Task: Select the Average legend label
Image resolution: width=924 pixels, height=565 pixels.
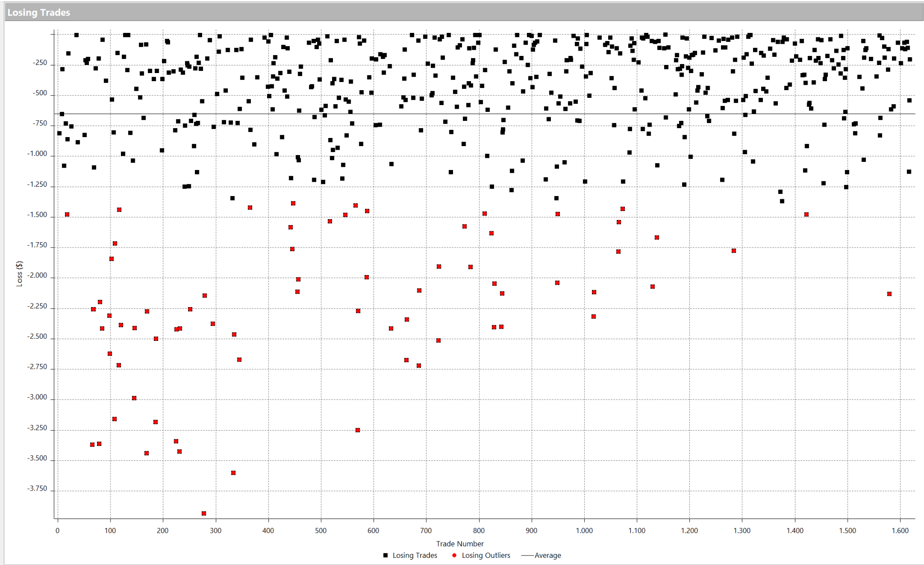Action: (x=548, y=556)
